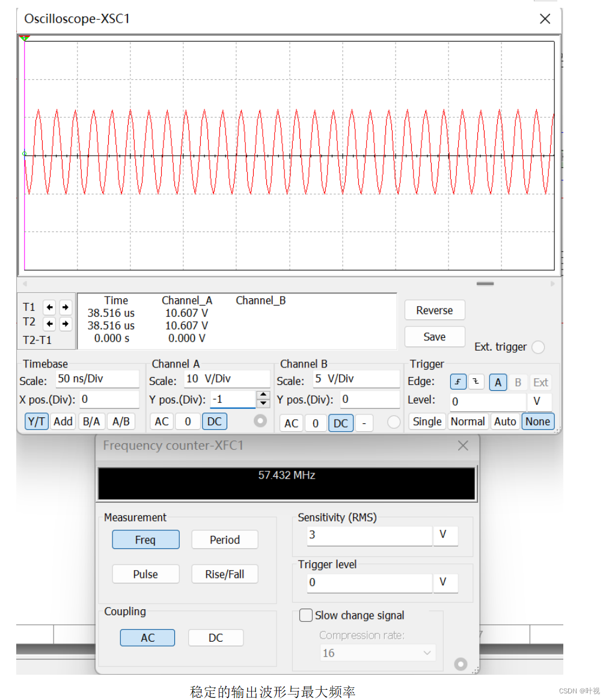Screen dimensions: 609x700
Task: Select A/B display mode
Action: click(121, 422)
